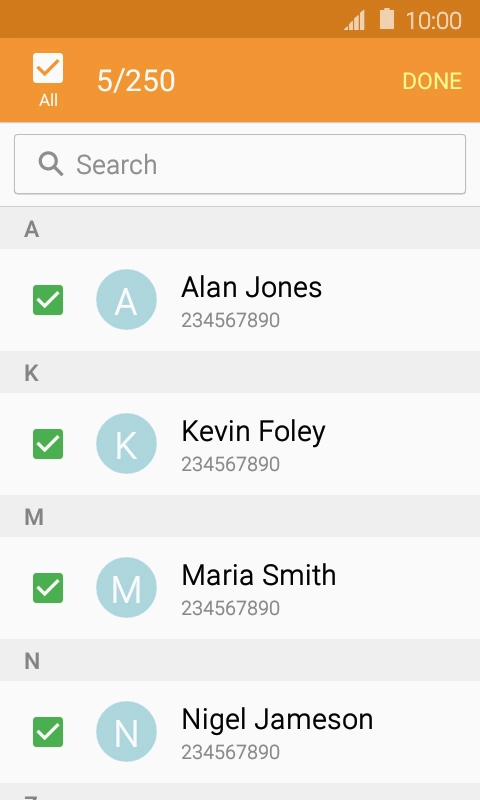Click inside the Search contacts field
The height and width of the screenshot is (800, 480).
240,164
